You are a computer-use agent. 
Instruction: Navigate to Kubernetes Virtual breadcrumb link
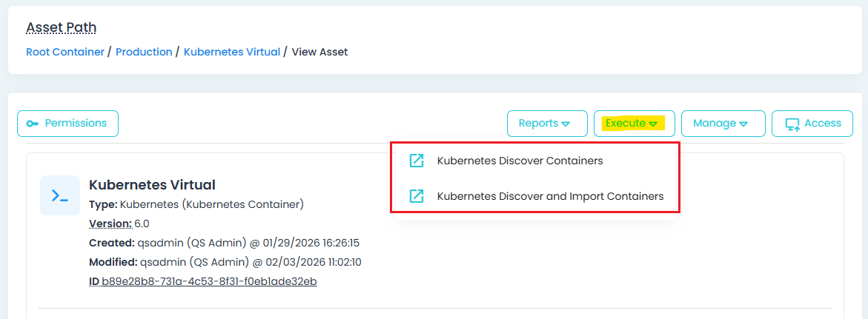232,52
